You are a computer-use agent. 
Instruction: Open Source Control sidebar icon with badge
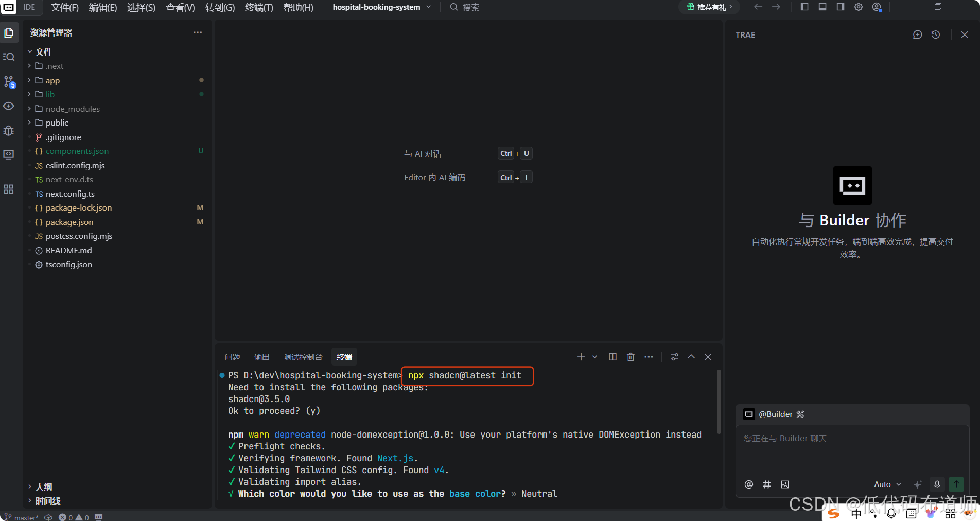(x=9, y=81)
